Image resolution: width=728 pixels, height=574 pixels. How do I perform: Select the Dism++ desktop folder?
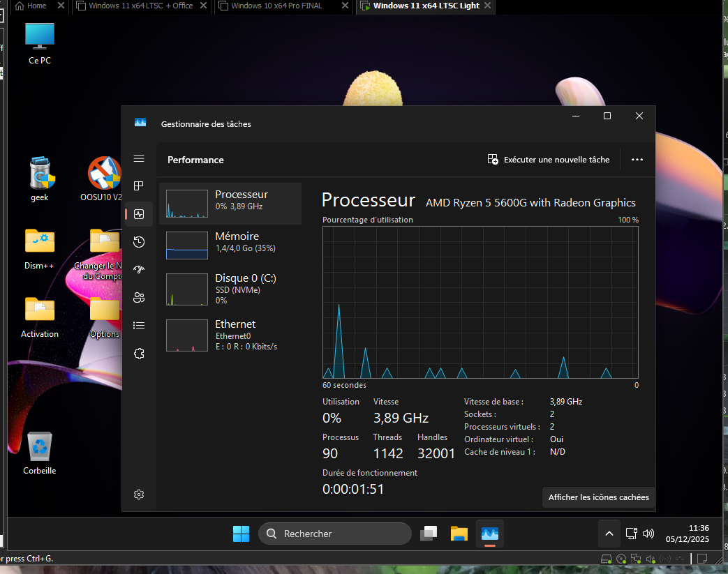click(40, 249)
